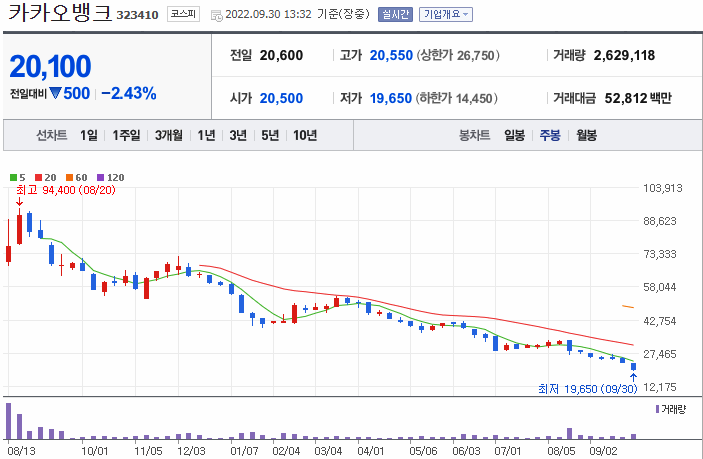Click the orange 60 moving-average legend swatch

[69, 178]
